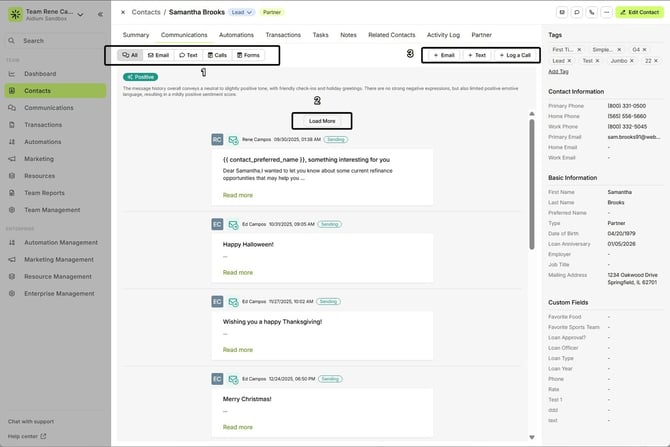The image size is (670, 447).
Task: Remove the Jumbo tag via its X
Action: [x=632, y=61]
